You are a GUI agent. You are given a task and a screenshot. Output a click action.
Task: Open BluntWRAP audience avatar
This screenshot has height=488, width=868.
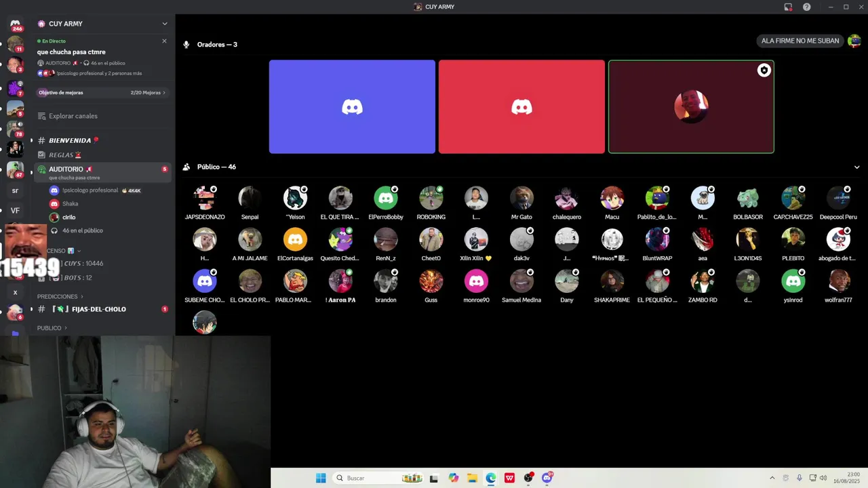click(657, 239)
